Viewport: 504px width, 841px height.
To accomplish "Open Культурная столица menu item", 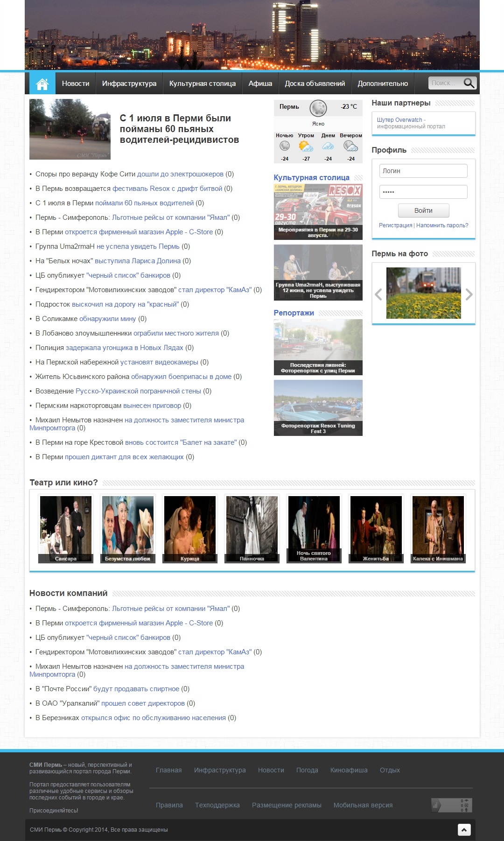I will tap(203, 84).
